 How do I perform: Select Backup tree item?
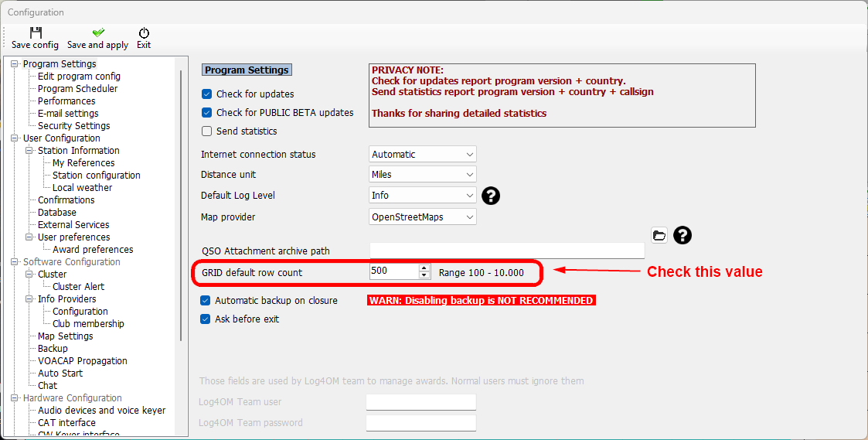pos(53,349)
